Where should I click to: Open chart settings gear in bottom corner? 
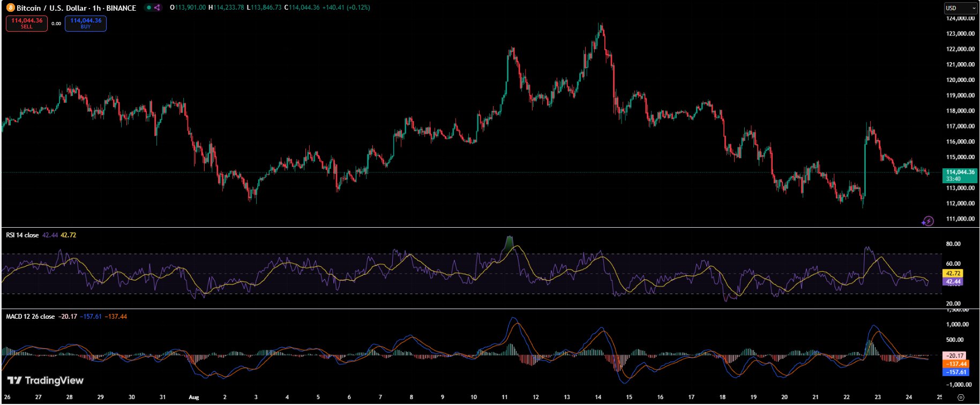point(961,397)
